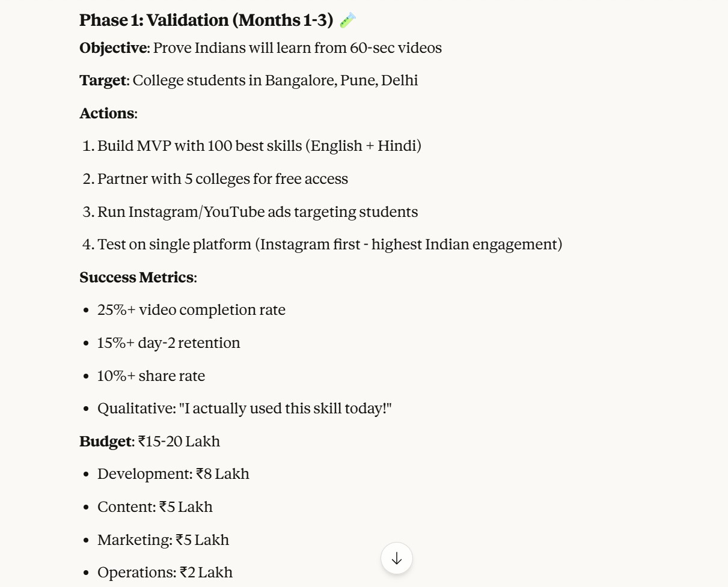Click the Marketing ₹5 Lakh bullet
The width and height of the screenshot is (728, 587).
coord(163,540)
